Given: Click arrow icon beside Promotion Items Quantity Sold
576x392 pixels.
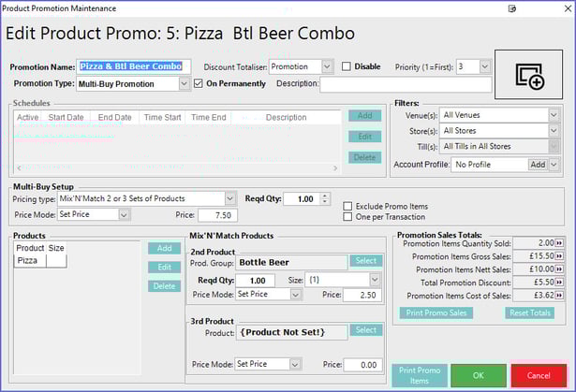Looking at the screenshot, I should tap(559, 243).
